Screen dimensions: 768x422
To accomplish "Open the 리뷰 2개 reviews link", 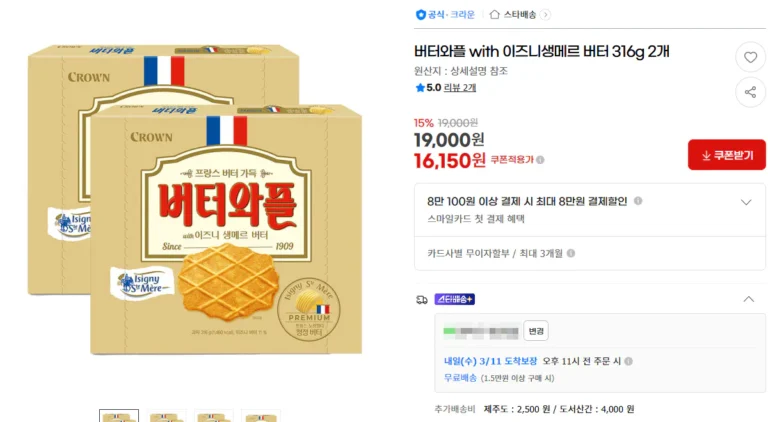I will click(x=460, y=88).
